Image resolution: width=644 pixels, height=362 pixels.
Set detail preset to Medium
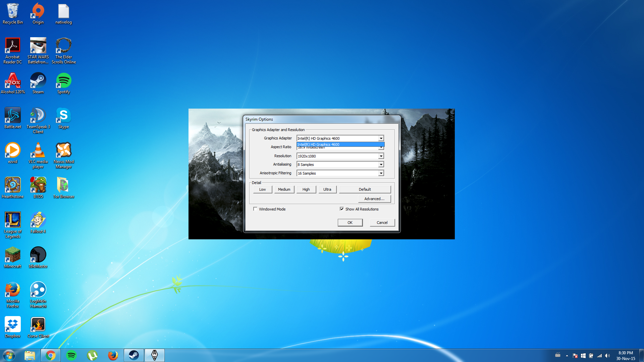pos(284,189)
